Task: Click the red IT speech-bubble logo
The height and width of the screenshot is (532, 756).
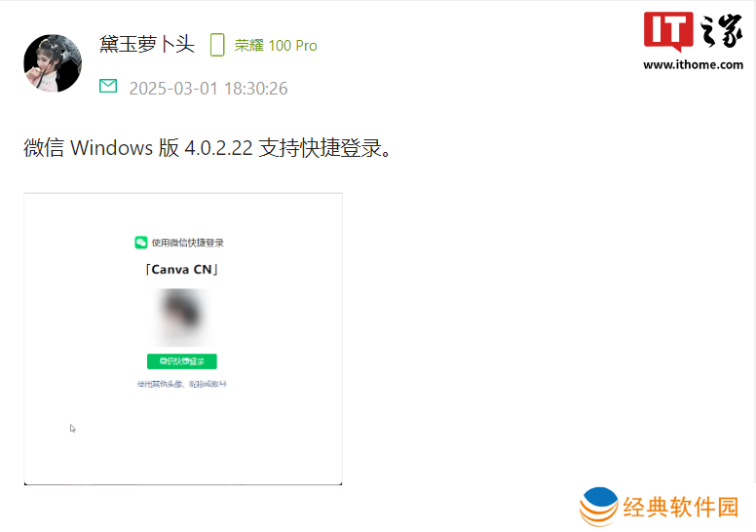Action: click(668, 31)
